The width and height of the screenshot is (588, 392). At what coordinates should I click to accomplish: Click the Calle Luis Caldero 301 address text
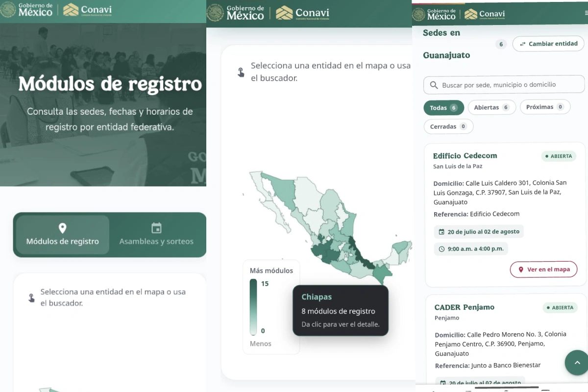pyautogui.click(x=500, y=193)
